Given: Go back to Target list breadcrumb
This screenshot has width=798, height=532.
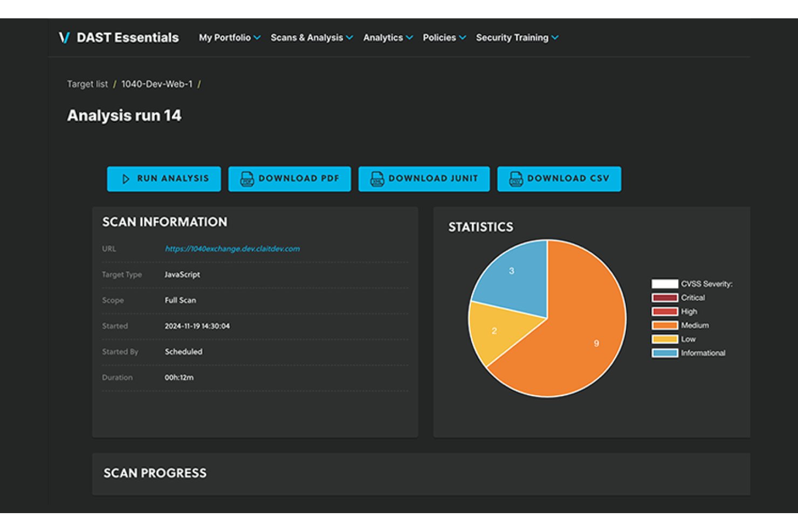Looking at the screenshot, I should click(87, 84).
